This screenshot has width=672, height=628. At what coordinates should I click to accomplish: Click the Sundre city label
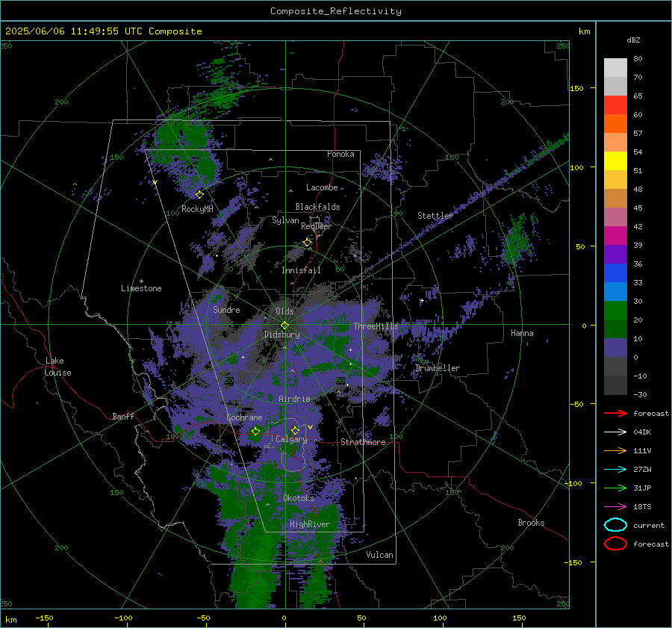(226, 309)
